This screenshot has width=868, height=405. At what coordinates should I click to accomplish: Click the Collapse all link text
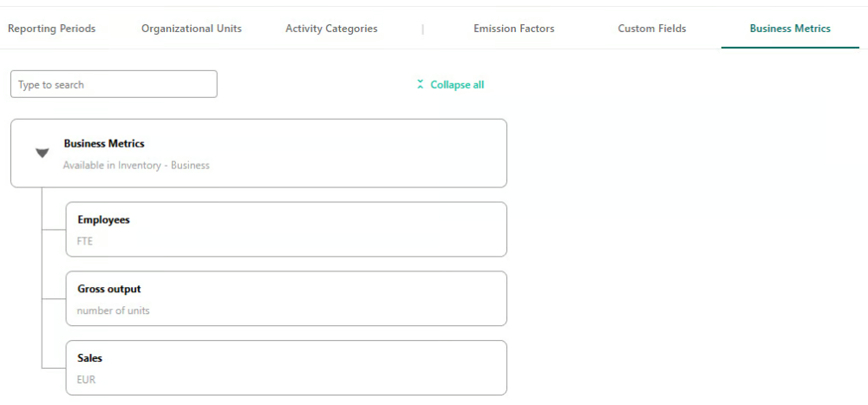click(x=457, y=85)
